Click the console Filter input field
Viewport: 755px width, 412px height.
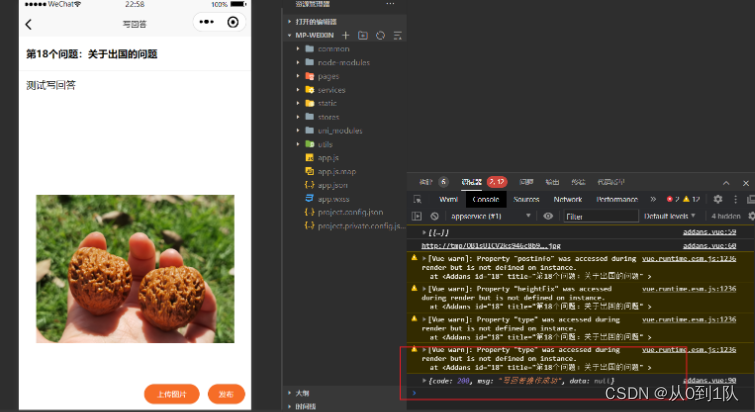tap(601, 216)
